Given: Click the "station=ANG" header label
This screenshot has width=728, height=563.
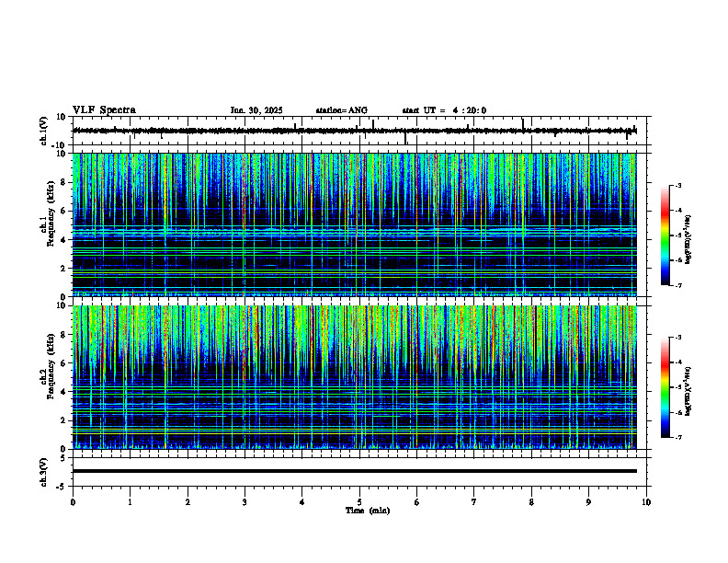Looking at the screenshot, I should 342,110.
